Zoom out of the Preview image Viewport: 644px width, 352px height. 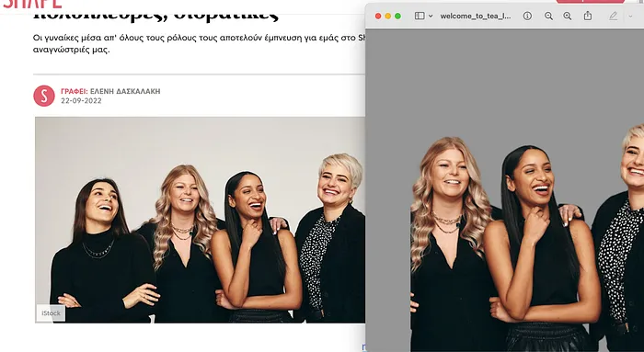click(x=548, y=16)
